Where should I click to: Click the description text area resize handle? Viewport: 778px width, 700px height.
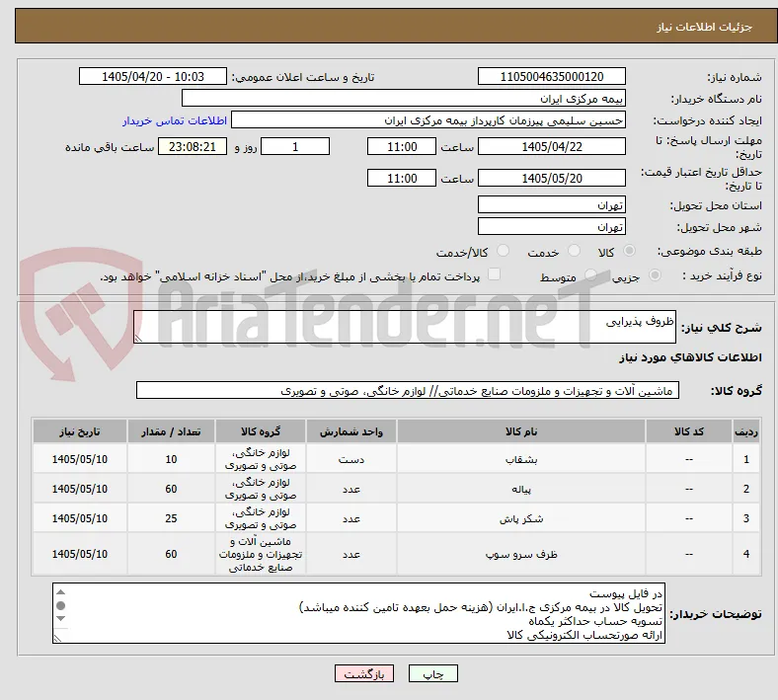[x=138, y=339]
